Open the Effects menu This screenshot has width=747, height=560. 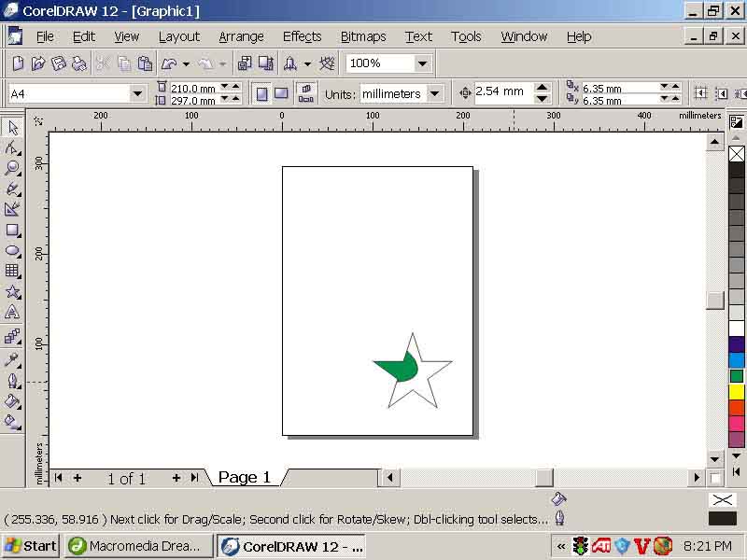(302, 36)
